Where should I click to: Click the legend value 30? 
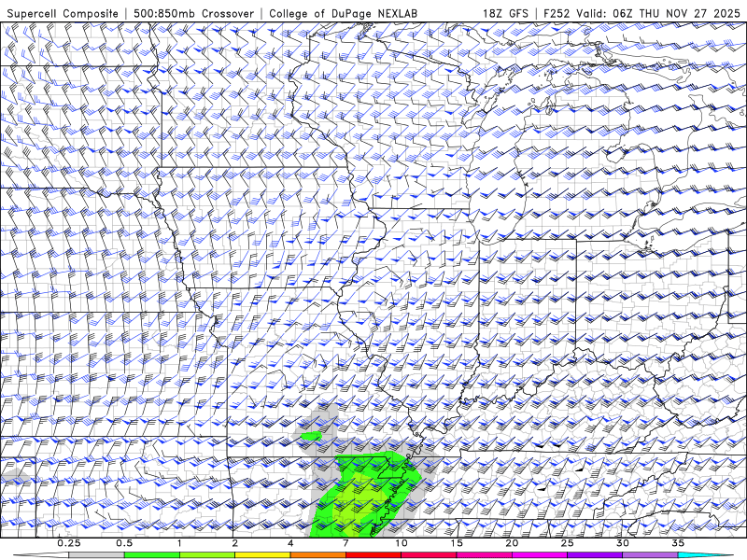[623, 543]
